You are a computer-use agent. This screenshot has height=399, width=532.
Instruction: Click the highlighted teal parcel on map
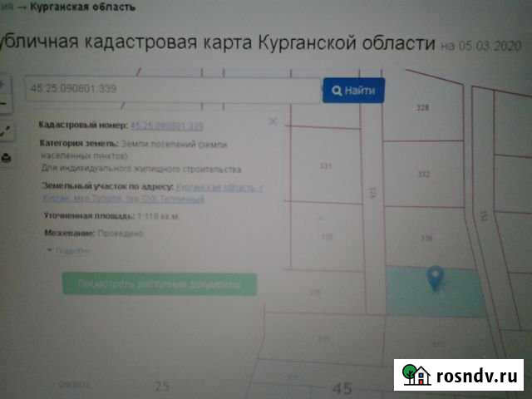tap(435, 293)
